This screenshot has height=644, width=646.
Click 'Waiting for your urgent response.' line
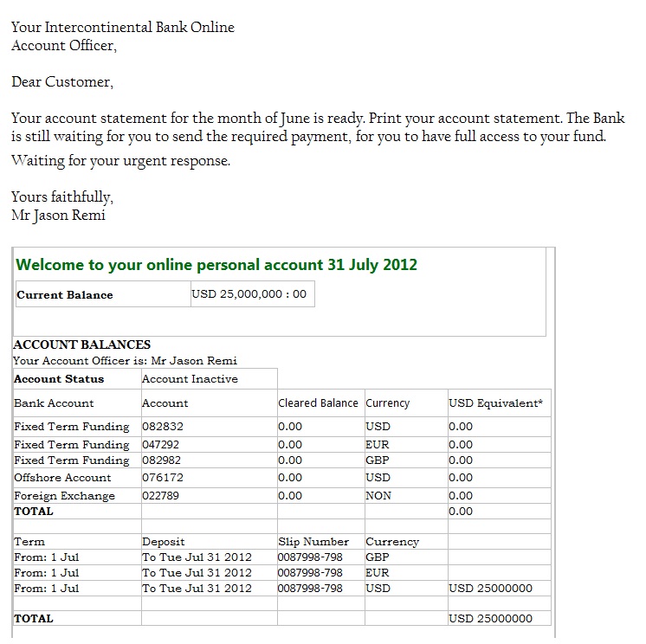(120, 161)
